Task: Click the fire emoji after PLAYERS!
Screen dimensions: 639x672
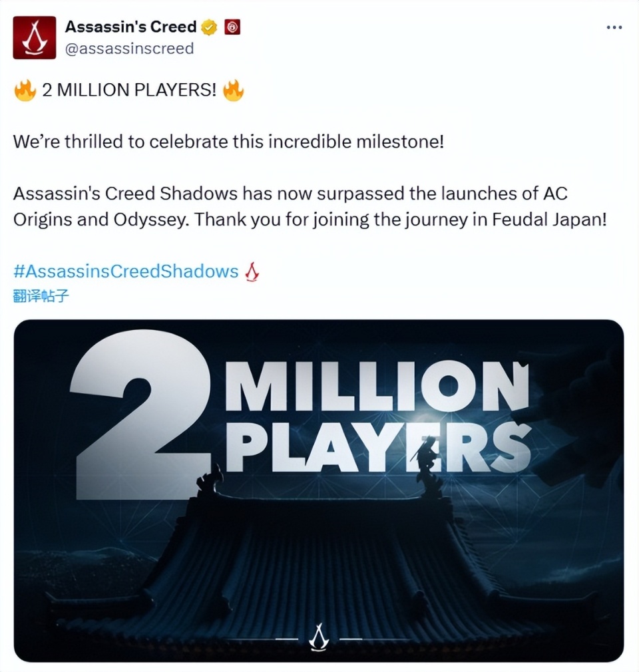Action: coord(234,90)
